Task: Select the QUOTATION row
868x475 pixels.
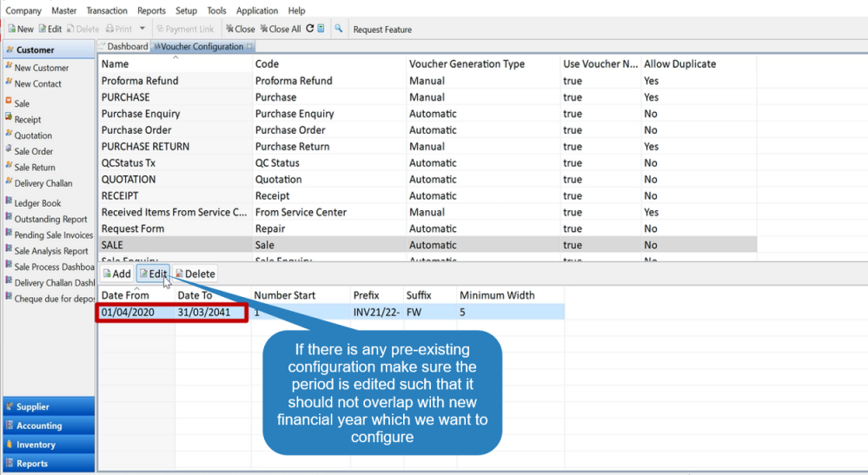Action: (427, 180)
